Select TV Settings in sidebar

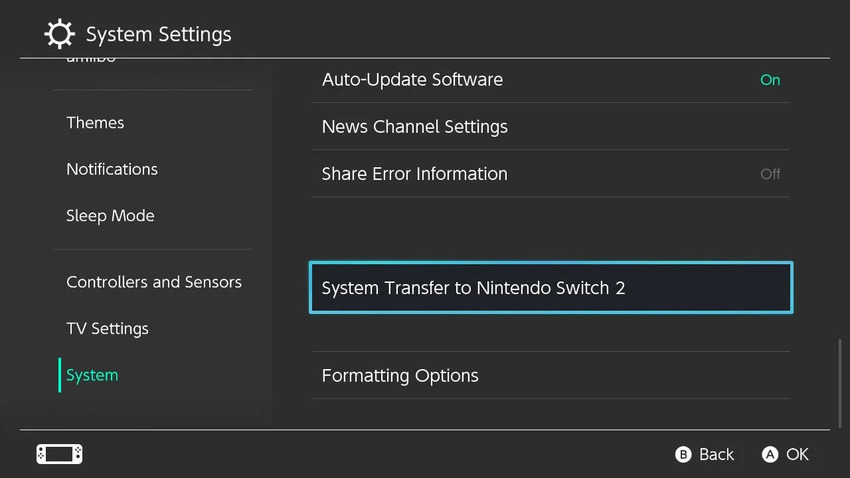point(107,328)
